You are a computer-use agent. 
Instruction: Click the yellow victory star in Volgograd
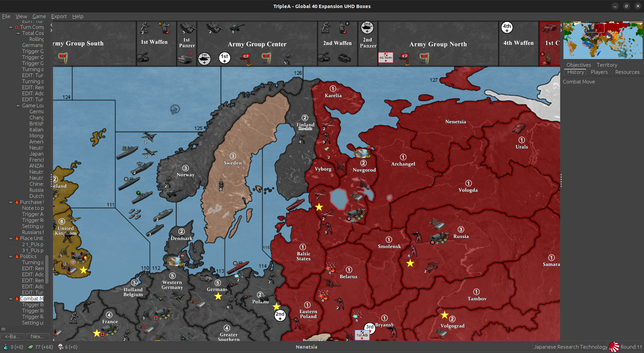click(444, 315)
